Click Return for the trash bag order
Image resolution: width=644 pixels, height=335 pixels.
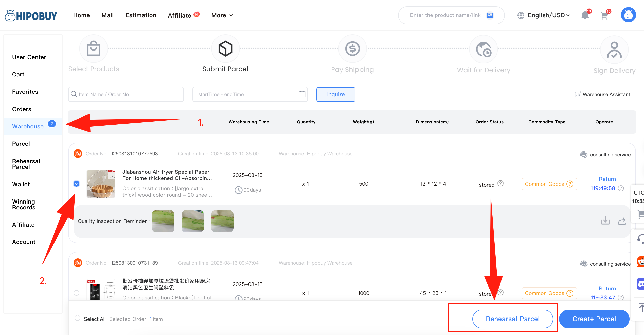tap(607, 288)
